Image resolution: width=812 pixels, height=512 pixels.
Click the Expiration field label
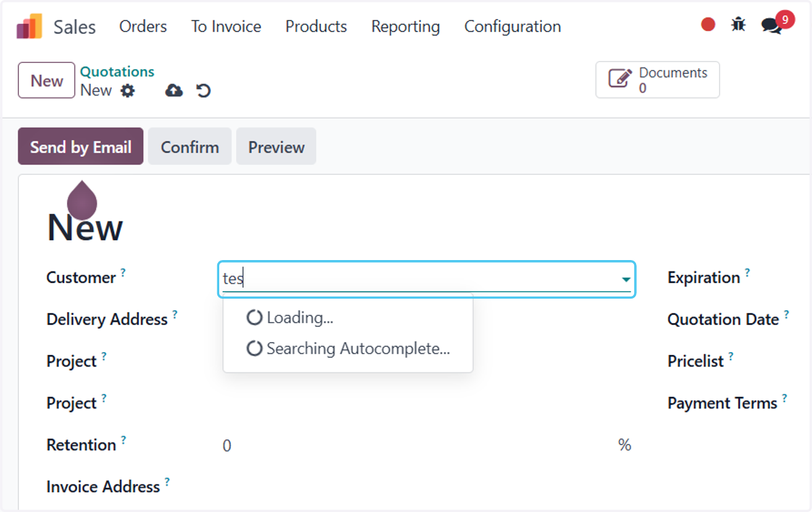704,278
